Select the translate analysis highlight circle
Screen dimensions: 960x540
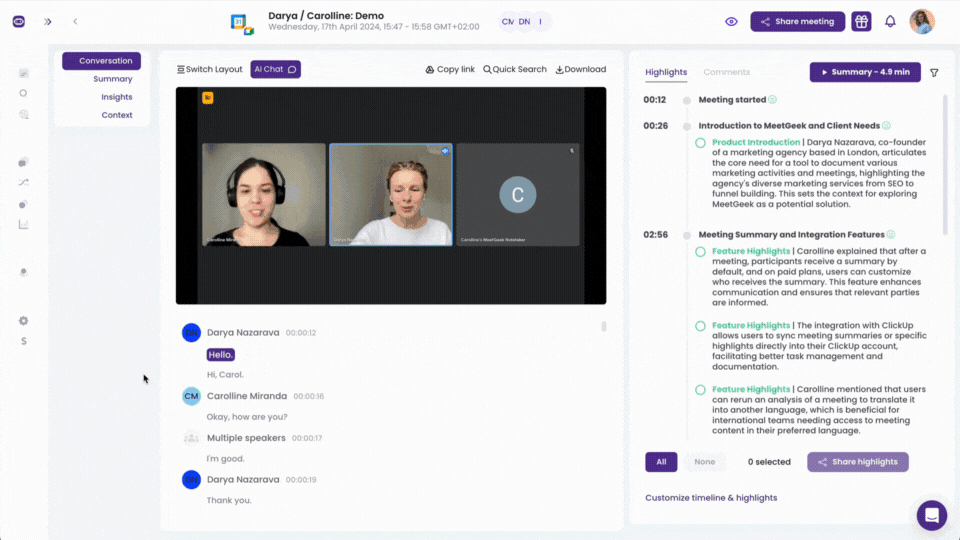[x=700, y=390]
